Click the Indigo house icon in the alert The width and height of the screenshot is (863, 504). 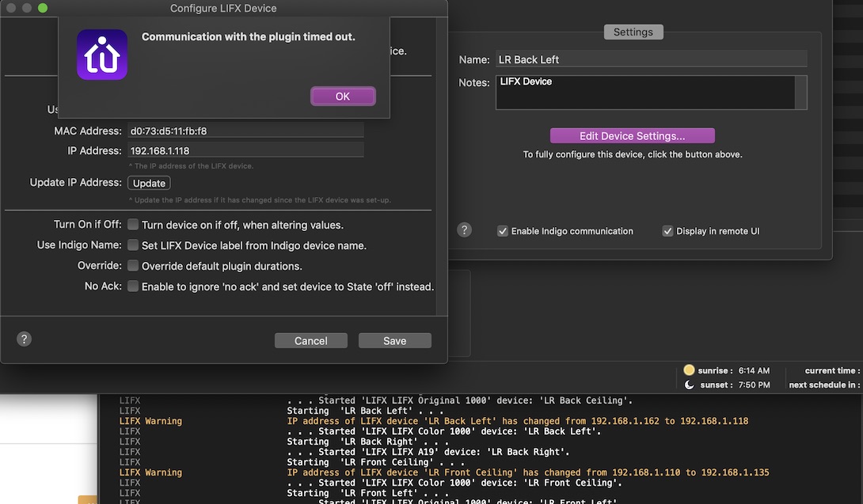click(102, 55)
